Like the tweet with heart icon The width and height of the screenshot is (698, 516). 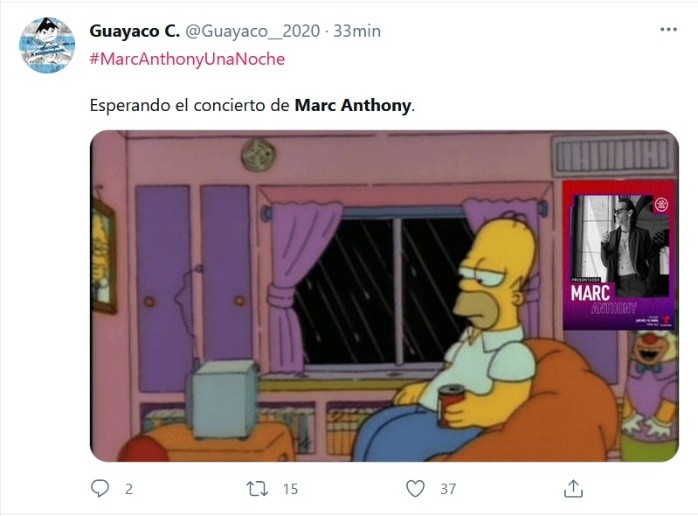coord(415,489)
